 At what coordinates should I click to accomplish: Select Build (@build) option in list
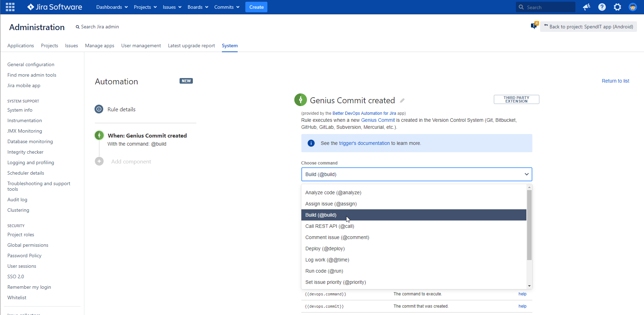point(414,215)
